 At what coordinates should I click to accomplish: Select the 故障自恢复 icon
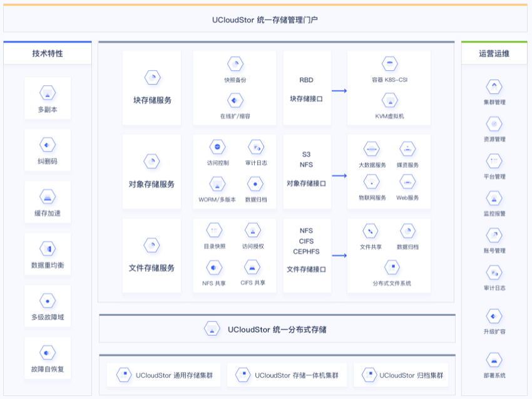tap(48, 353)
